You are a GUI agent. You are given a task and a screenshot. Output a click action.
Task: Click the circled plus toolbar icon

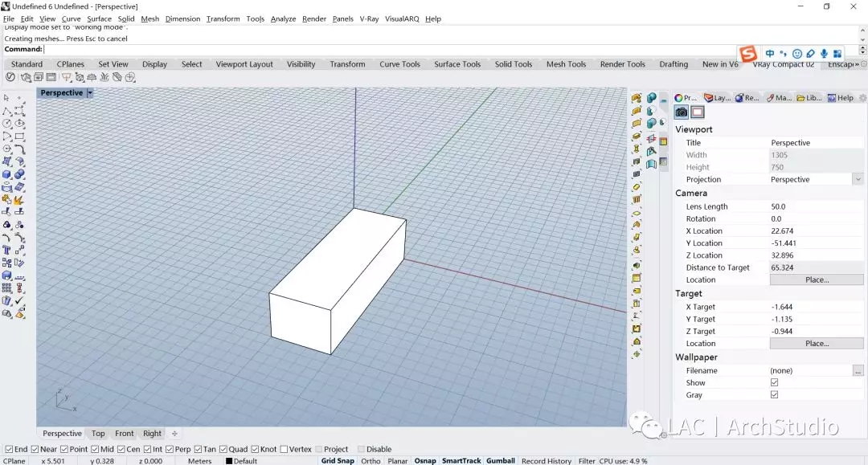coord(130,77)
